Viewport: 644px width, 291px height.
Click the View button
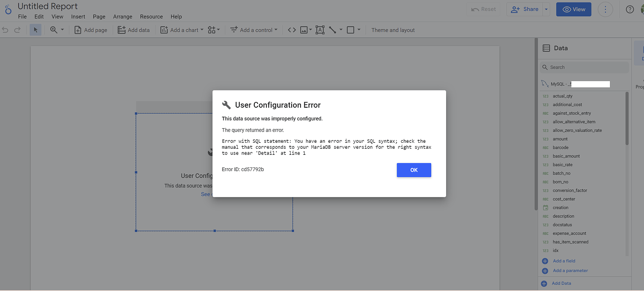coord(574,9)
